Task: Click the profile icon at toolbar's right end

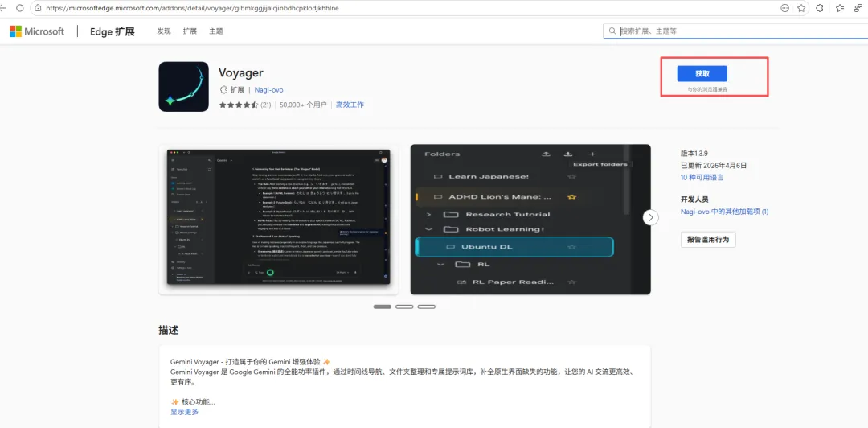Action: pos(860,8)
